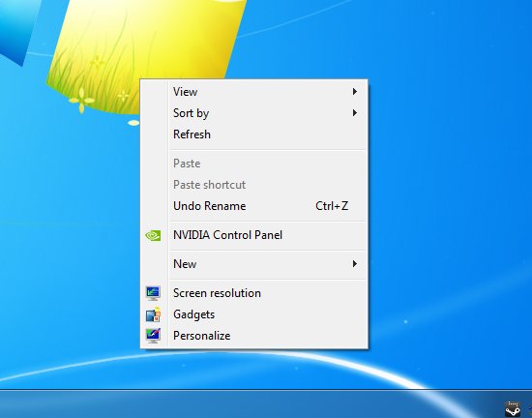The height and width of the screenshot is (418, 532).
Task: Choose Undo Rename in the menu
Action: [x=253, y=206]
